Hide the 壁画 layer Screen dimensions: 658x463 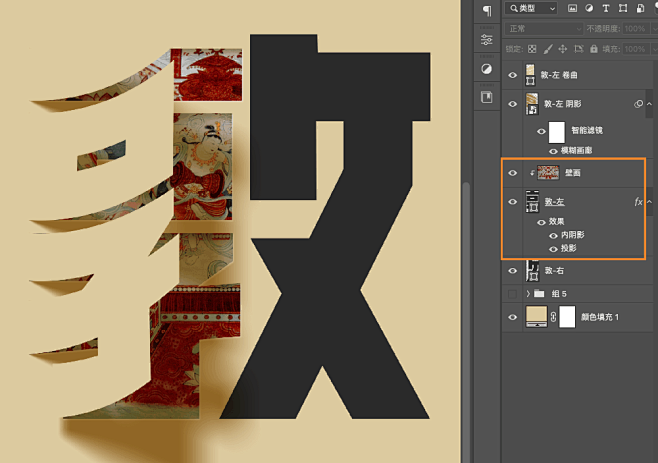pyautogui.click(x=512, y=173)
